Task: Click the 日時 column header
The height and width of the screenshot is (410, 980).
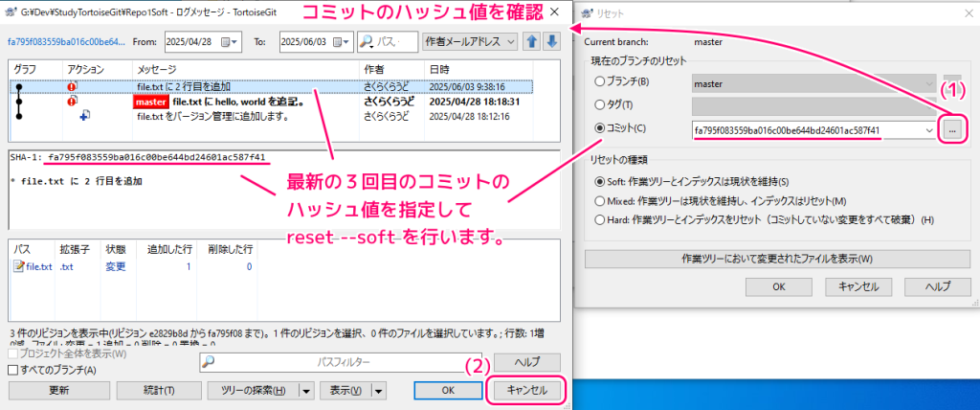Action: click(479, 69)
